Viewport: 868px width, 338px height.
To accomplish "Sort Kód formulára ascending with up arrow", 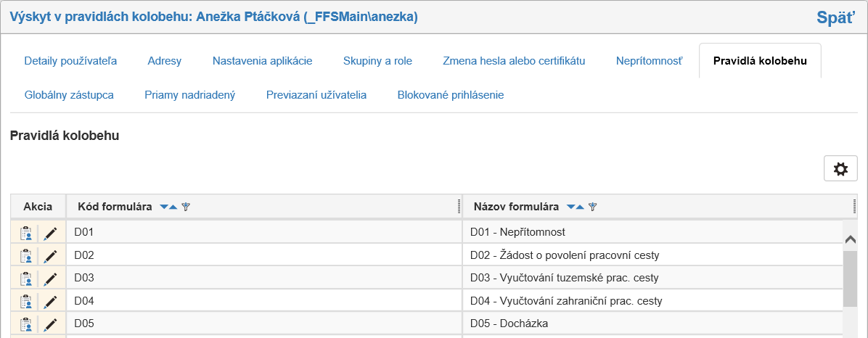I will pos(173,207).
